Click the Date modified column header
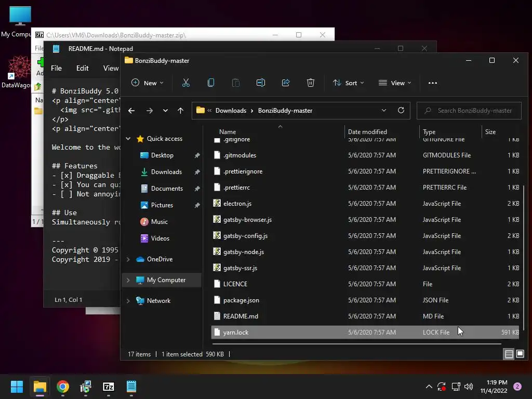532x399 pixels. click(367, 131)
